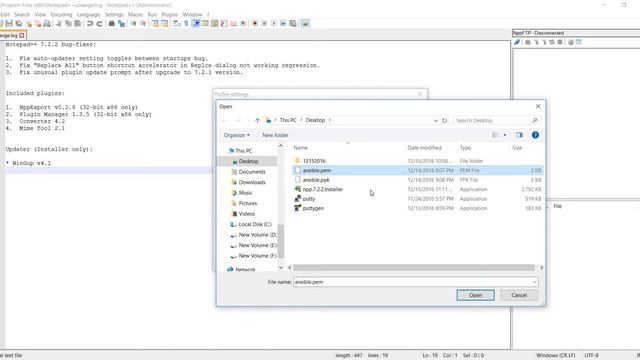Click the Zoom In toolbar icon
Image resolution: width=640 pixels, height=360 pixels.
tap(133, 24)
